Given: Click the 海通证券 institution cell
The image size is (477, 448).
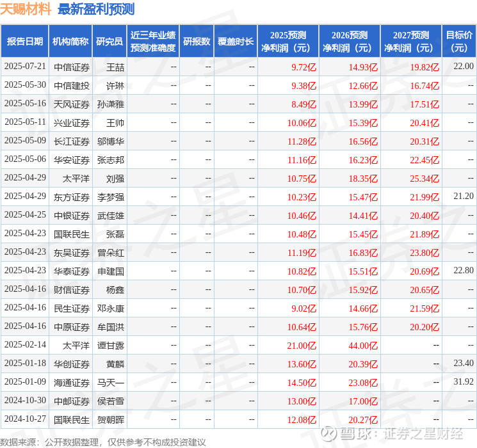Looking at the screenshot, I should click(x=72, y=383).
